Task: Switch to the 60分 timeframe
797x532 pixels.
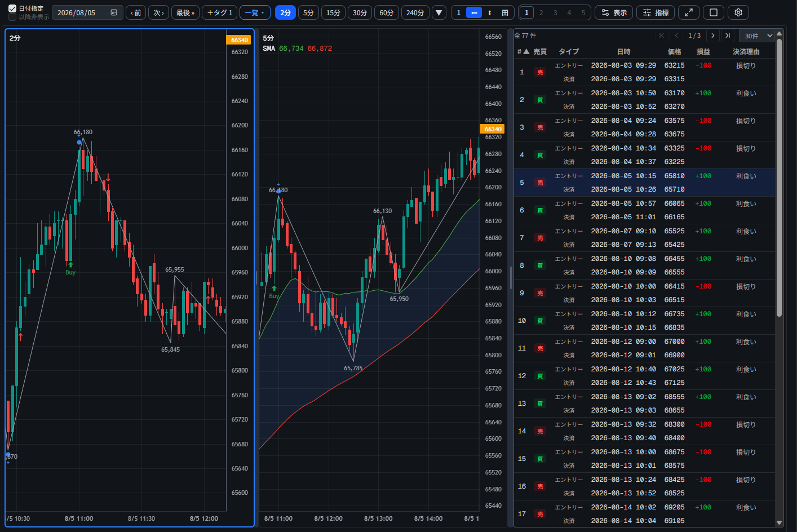Action: (x=387, y=12)
